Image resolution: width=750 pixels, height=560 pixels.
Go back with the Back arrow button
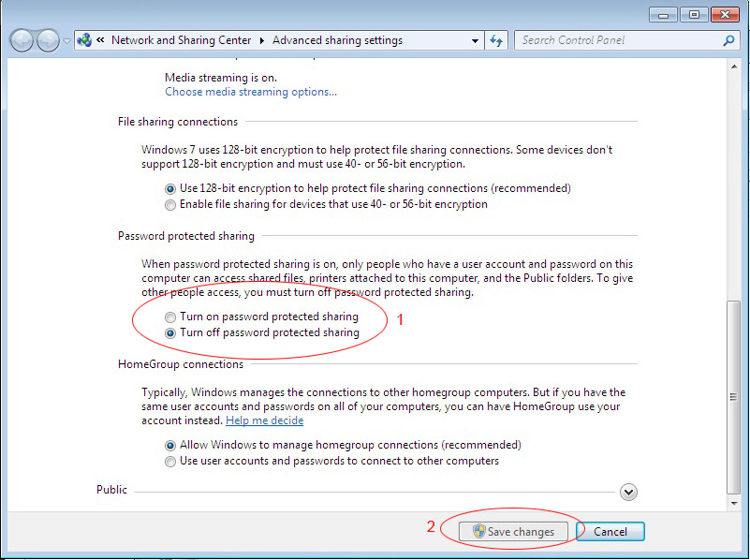(22, 40)
